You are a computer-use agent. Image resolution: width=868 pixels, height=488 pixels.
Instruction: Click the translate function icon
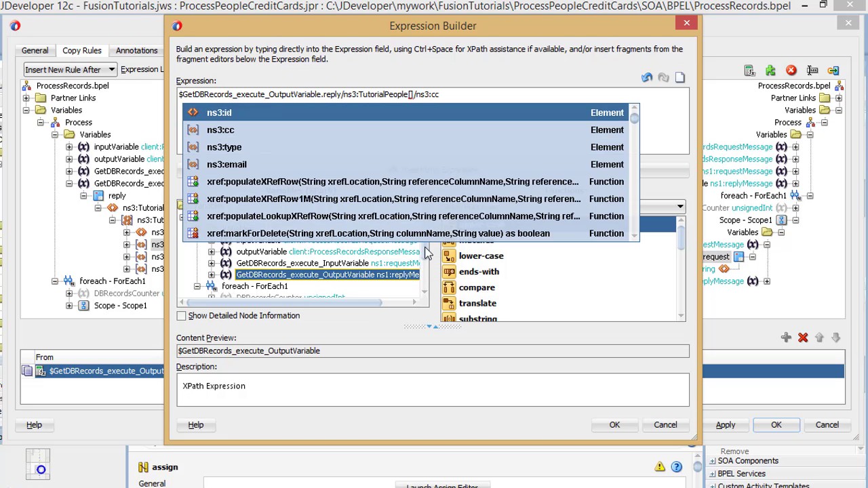[x=449, y=303]
